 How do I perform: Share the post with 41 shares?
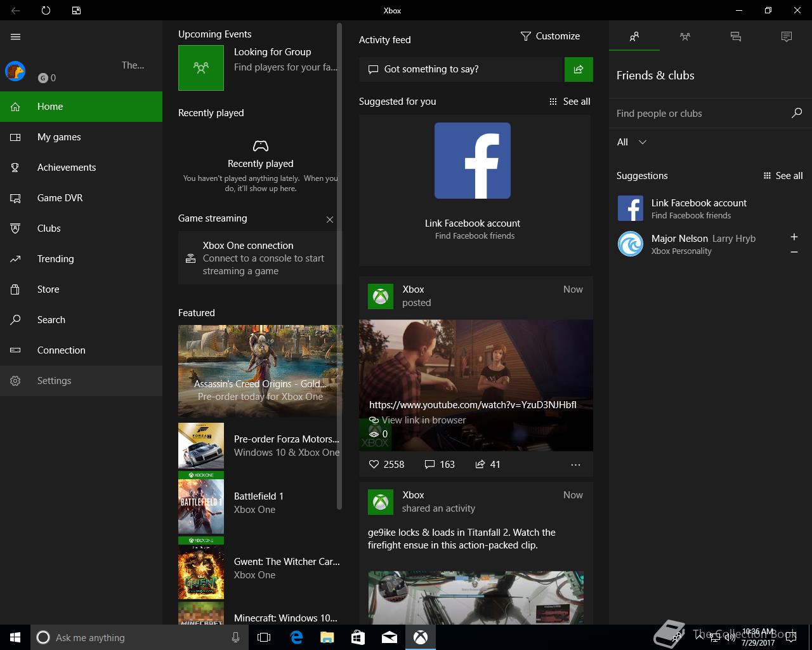tap(488, 465)
